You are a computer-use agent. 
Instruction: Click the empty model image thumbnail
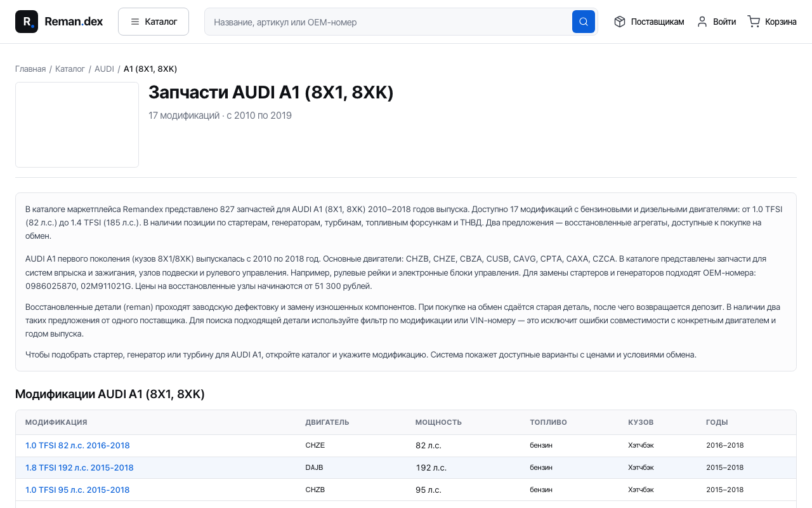tap(77, 124)
